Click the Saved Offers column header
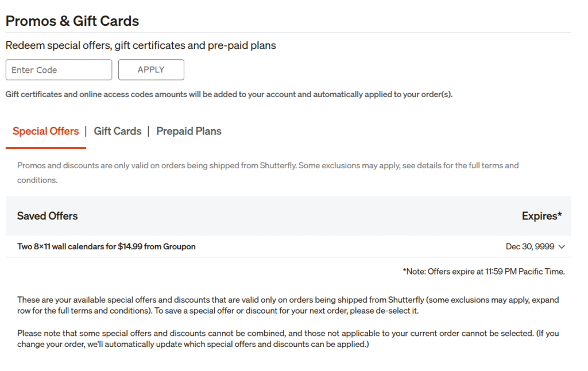The image size is (588, 371). [47, 217]
